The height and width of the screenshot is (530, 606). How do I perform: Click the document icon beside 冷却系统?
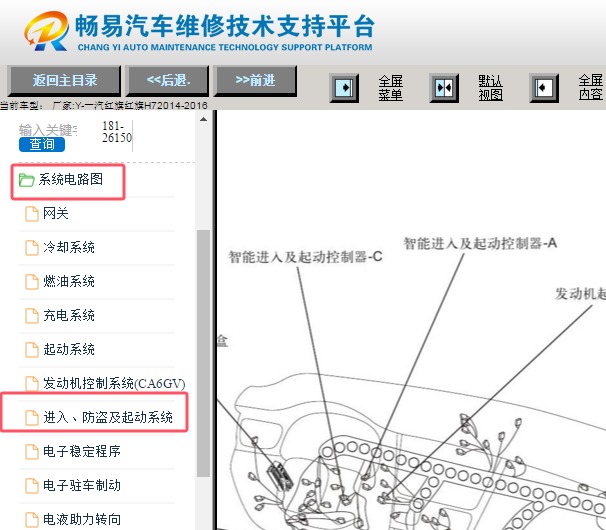pyautogui.click(x=32, y=248)
